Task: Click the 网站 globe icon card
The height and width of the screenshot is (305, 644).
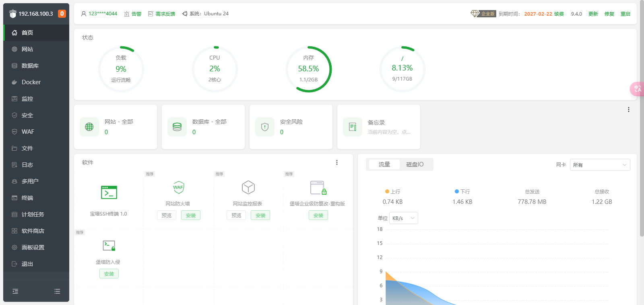Action: (x=89, y=127)
